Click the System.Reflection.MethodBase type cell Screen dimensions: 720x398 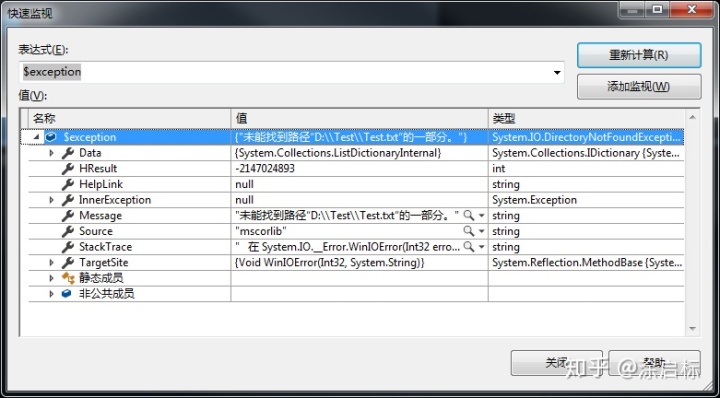click(x=586, y=262)
